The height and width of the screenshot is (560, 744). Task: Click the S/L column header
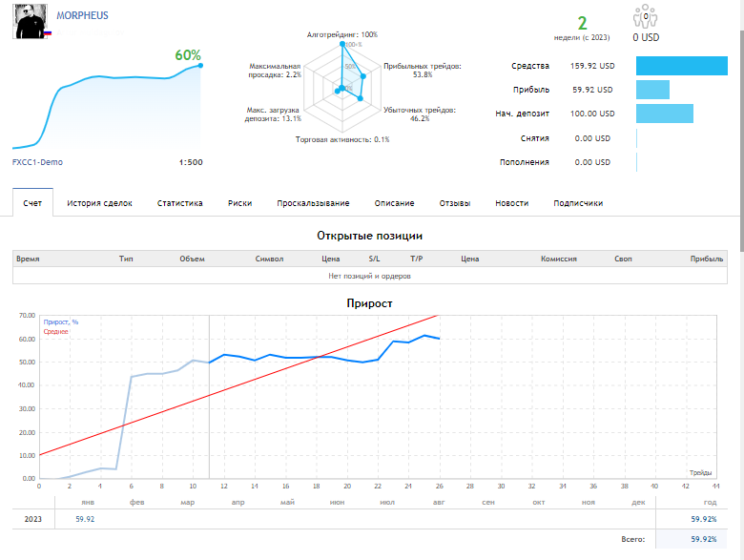374,259
